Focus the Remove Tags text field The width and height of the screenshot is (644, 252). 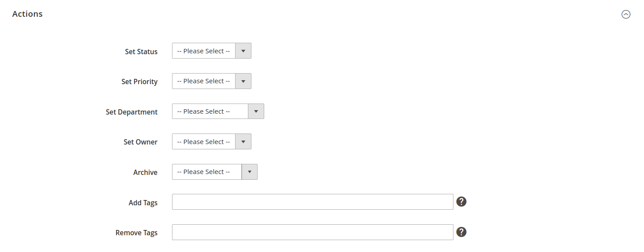click(312, 232)
